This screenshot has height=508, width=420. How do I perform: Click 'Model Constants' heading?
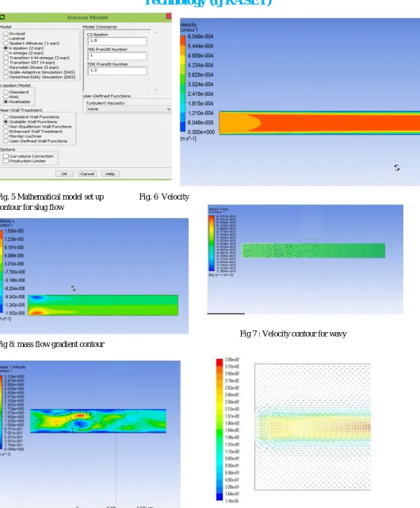point(100,27)
